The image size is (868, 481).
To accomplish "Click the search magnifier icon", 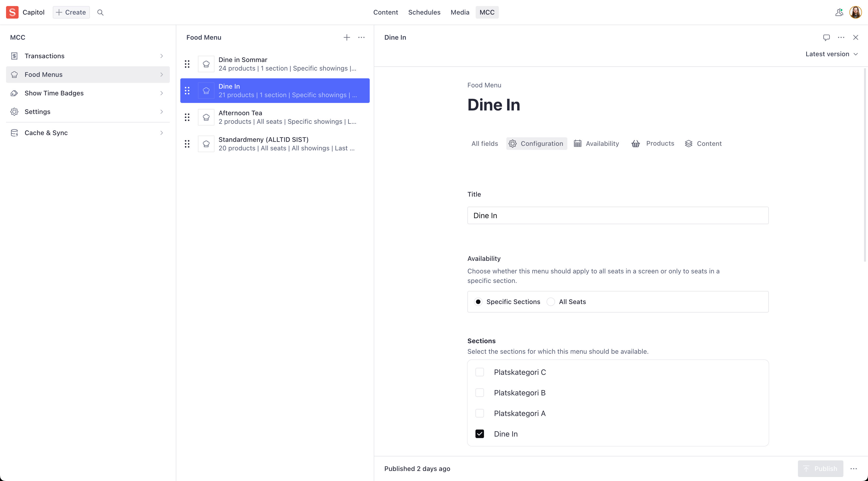I will click(x=100, y=13).
